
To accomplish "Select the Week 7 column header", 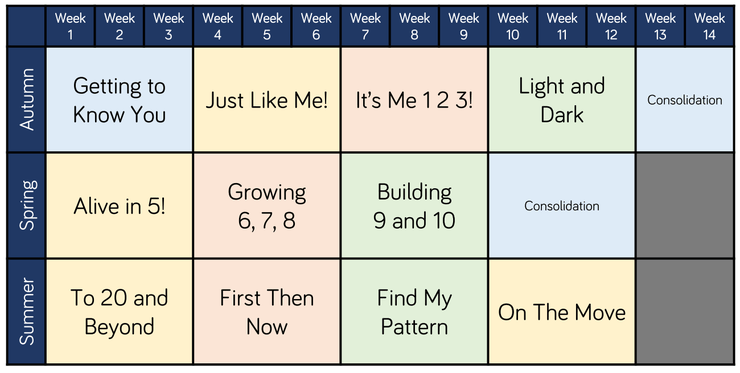I will (365, 26).
